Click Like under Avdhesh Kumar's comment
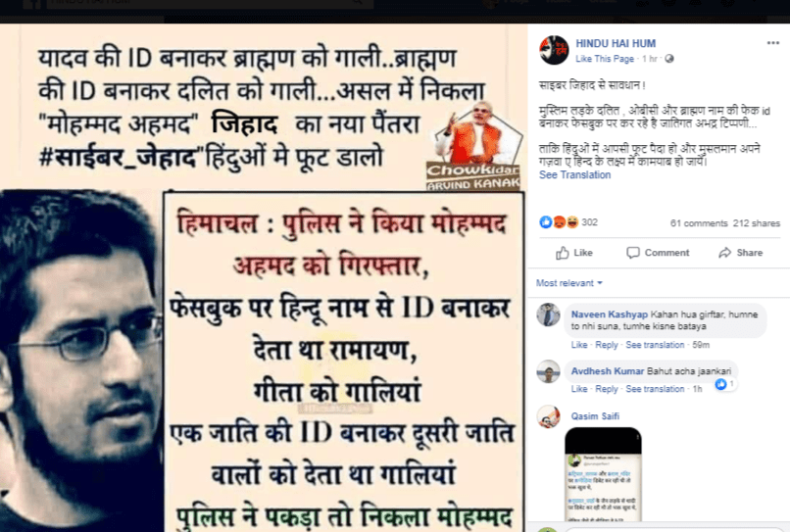 [x=579, y=389]
